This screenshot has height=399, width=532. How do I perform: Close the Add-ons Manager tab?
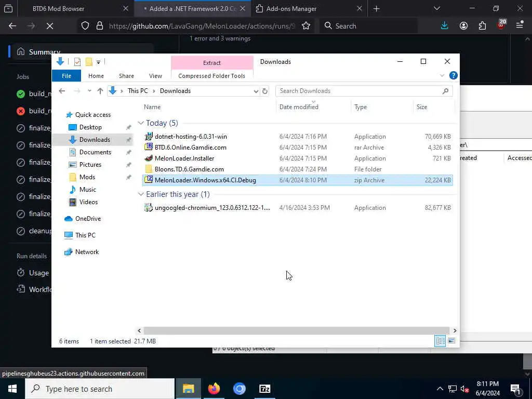pos(360,8)
